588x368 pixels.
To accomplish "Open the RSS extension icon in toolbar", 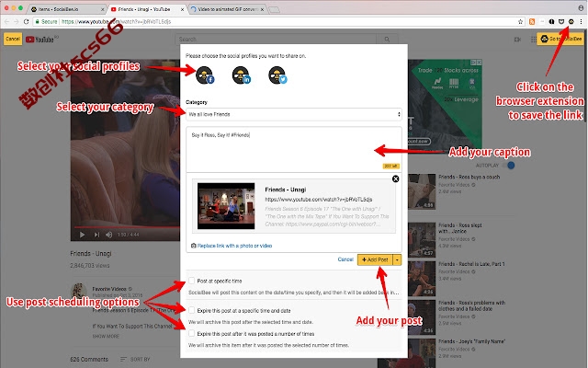I will [x=532, y=21].
